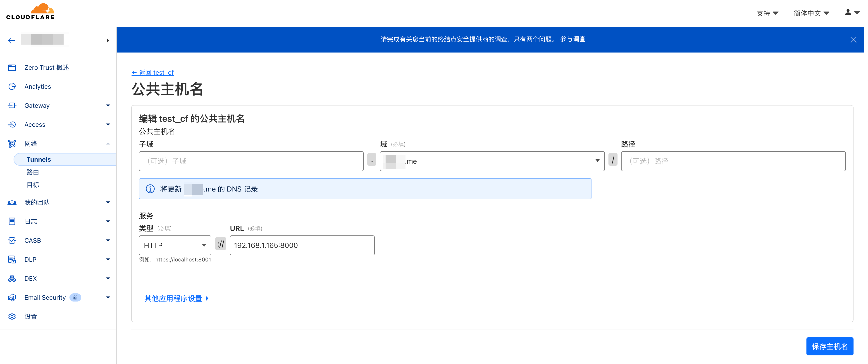Image resolution: width=868 pixels, height=364 pixels.
Task: Open the domain selection dropdown
Action: pos(492,161)
